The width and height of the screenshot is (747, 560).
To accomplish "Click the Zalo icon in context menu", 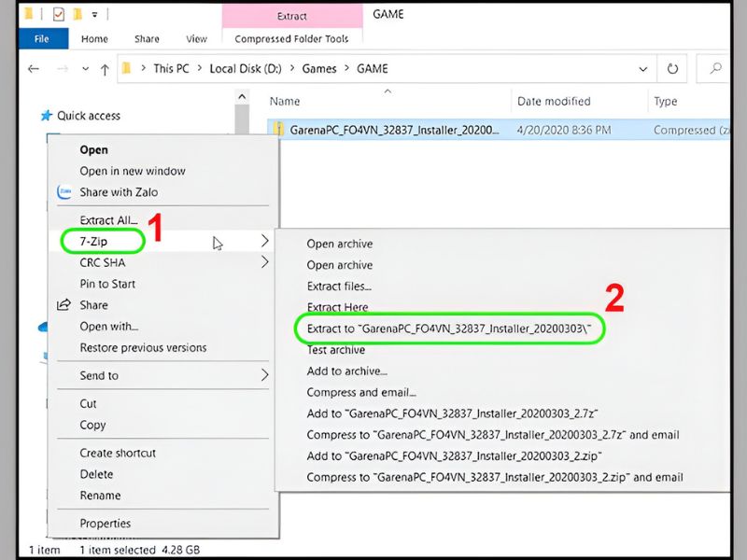I will click(64, 192).
